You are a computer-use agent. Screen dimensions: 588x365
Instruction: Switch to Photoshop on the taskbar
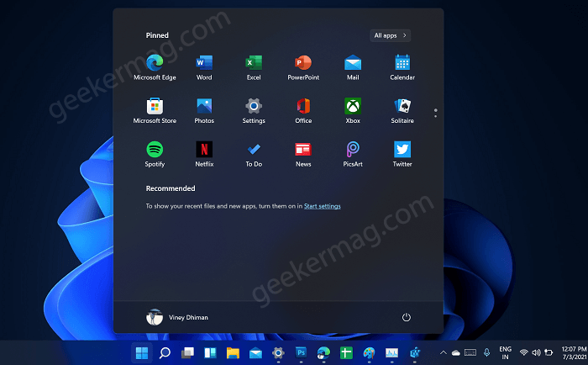click(x=301, y=353)
